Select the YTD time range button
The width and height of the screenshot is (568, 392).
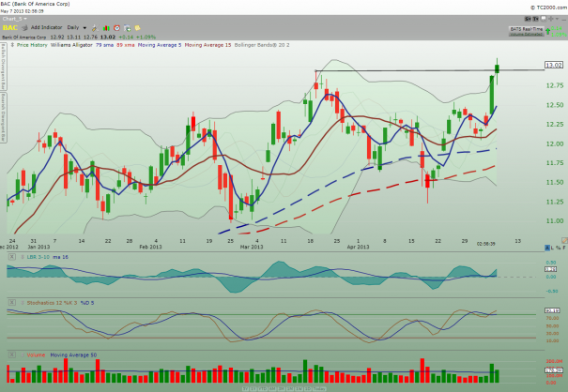(262, 389)
